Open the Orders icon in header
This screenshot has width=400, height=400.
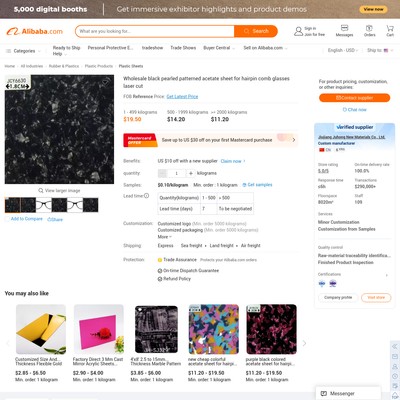tap(369, 28)
